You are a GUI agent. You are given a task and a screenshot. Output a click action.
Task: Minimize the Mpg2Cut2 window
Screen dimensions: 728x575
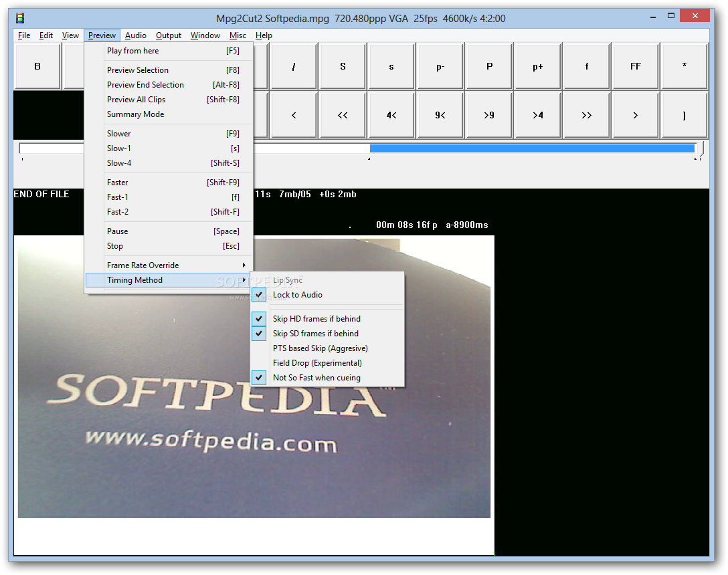click(653, 17)
